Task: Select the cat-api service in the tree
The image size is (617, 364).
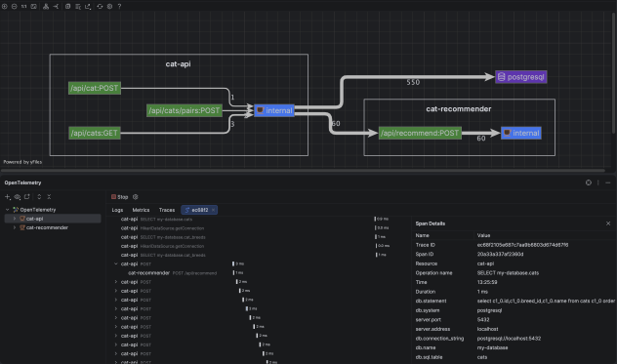Action: click(53, 219)
